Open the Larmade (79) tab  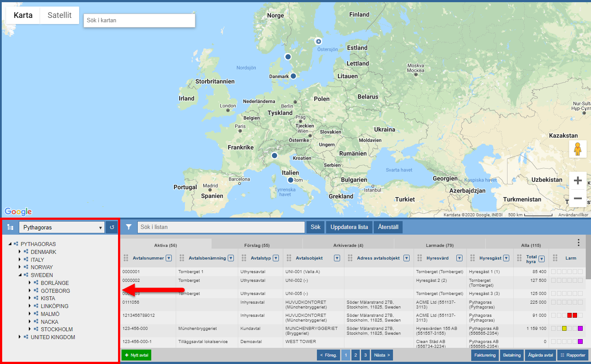439,245
